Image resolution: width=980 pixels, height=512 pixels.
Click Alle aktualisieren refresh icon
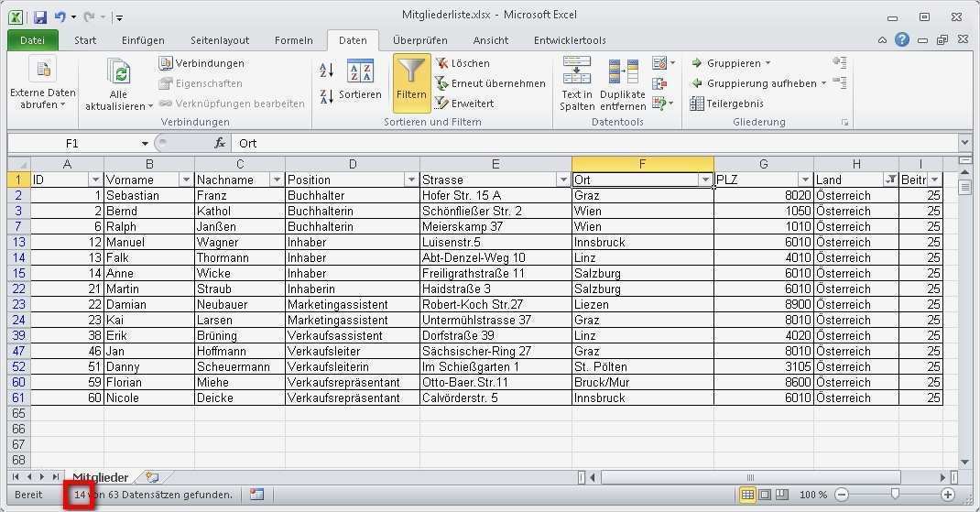[x=119, y=72]
